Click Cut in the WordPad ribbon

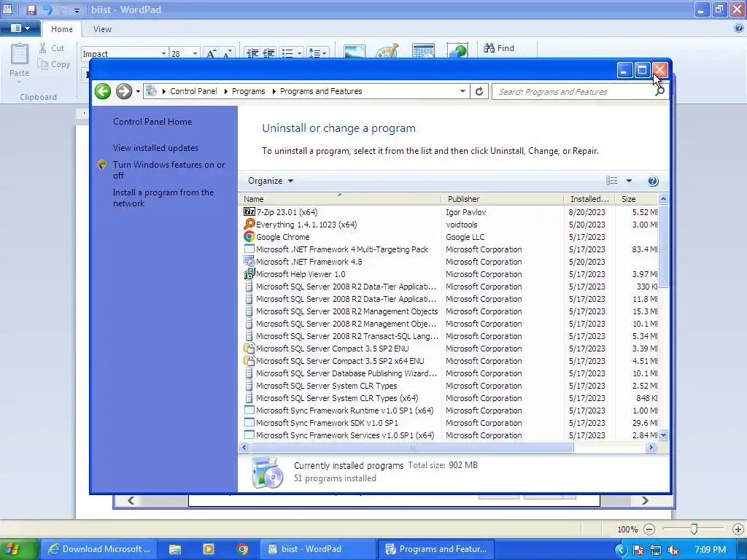52,48
